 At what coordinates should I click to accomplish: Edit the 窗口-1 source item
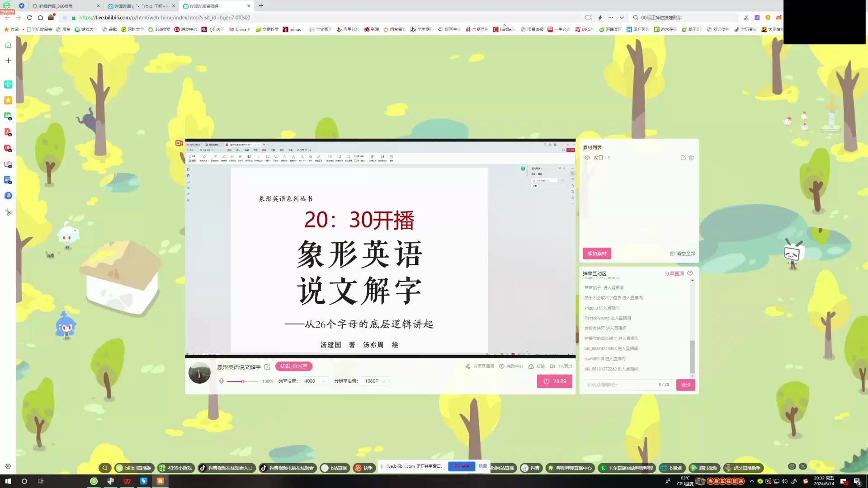click(x=683, y=158)
